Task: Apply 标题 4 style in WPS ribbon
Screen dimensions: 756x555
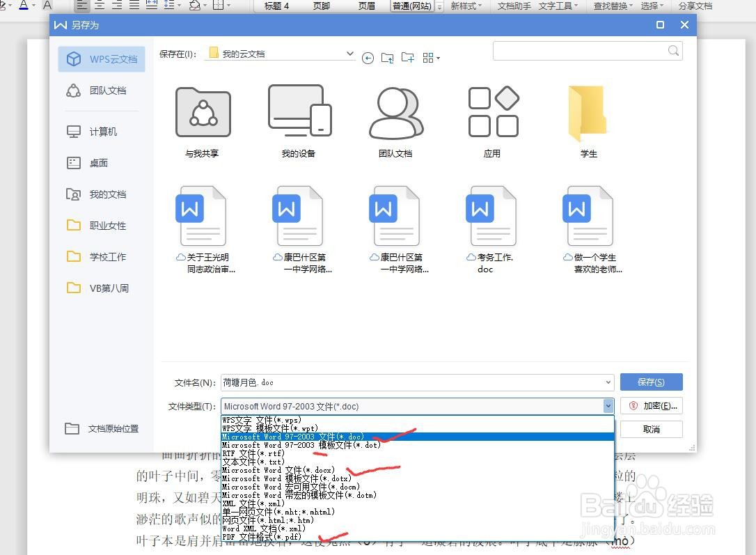Action: coord(277,6)
